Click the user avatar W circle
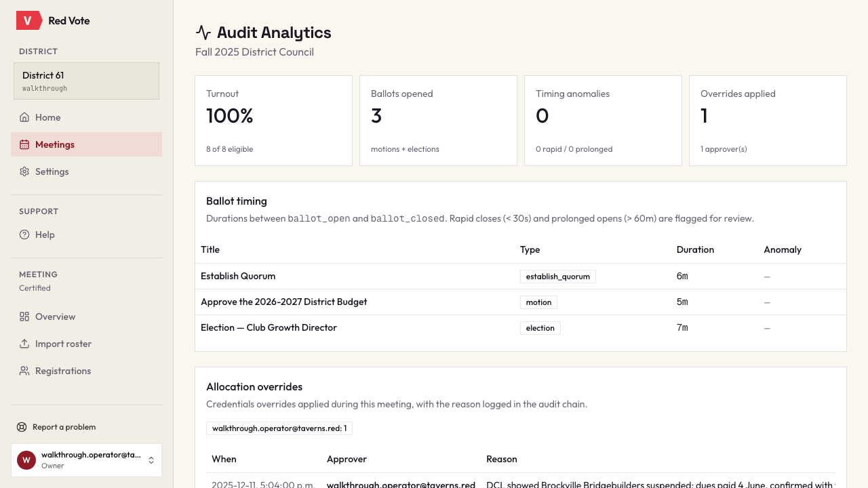The height and width of the screenshot is (488, 868). 26,460
